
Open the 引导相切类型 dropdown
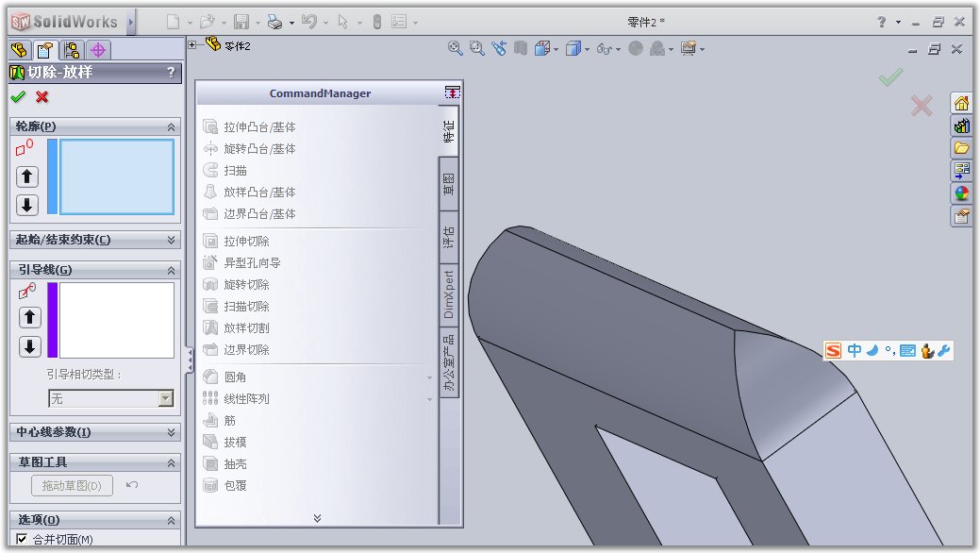coord(166,398)
